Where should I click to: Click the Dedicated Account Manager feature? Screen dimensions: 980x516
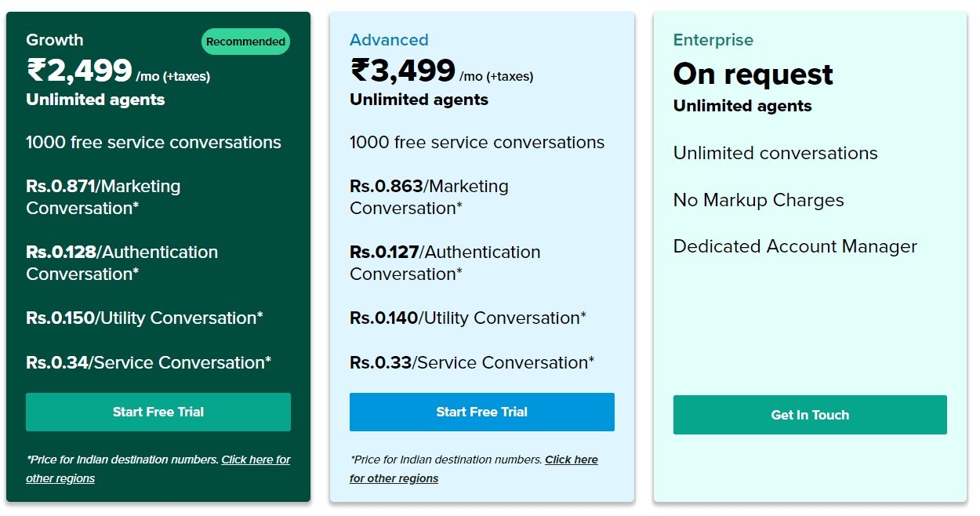click(x=795, y=246)
